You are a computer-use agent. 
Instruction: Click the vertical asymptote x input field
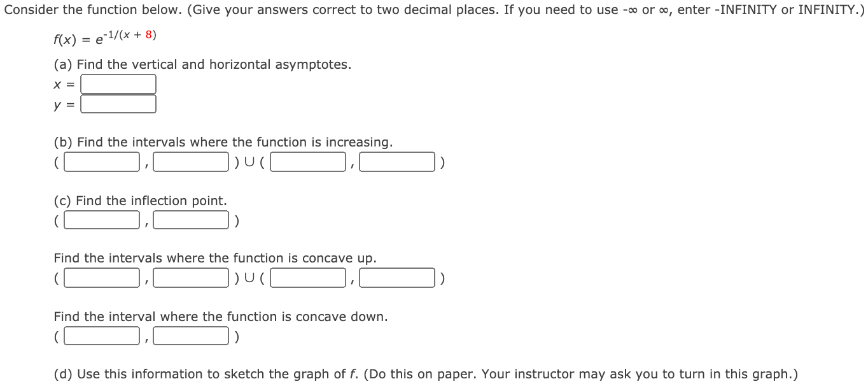pyautogui.click(x=118, y=83)
